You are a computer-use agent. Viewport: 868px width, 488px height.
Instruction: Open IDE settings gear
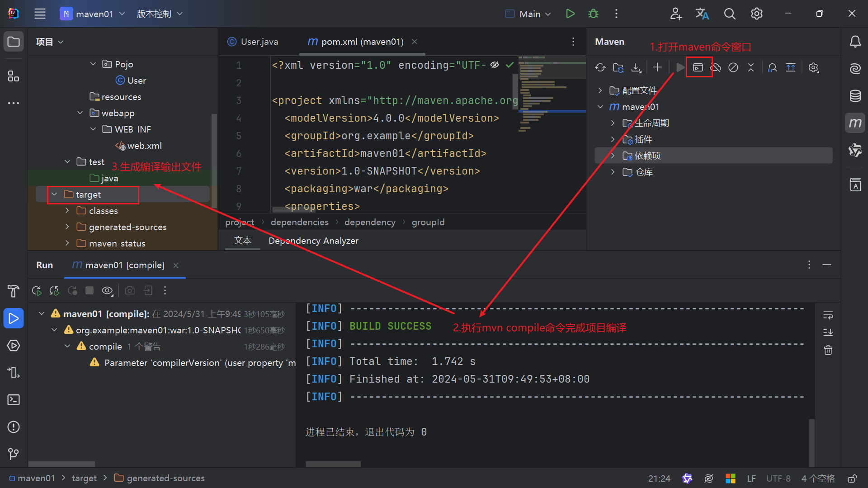coord(757,14)
